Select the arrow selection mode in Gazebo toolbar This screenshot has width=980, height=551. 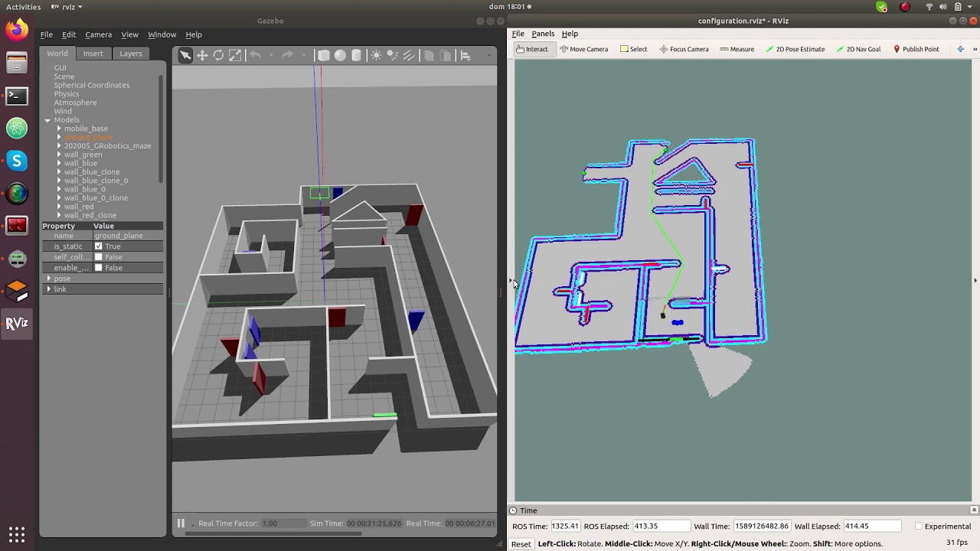pos(185,55)
